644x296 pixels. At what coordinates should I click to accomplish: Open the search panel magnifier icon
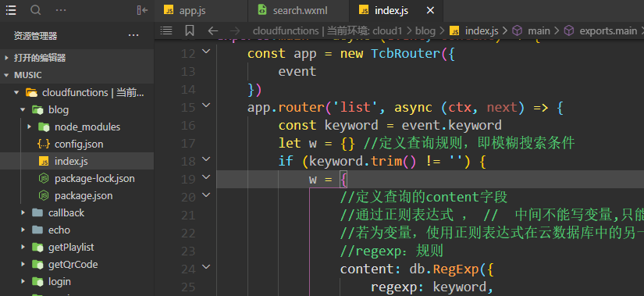coord(36,10)
